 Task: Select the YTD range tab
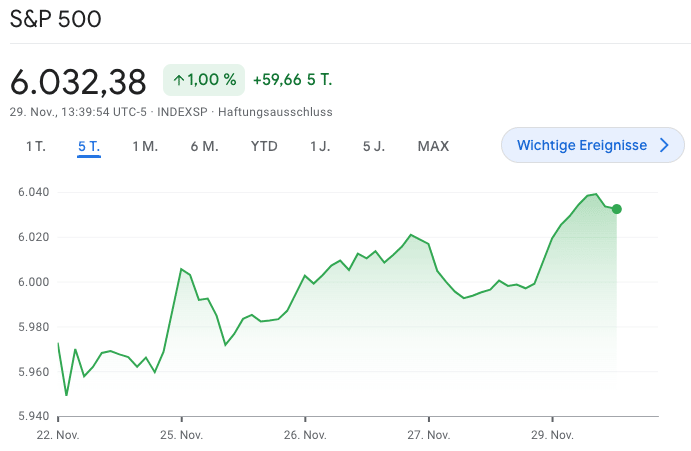(x=264, y=146)
